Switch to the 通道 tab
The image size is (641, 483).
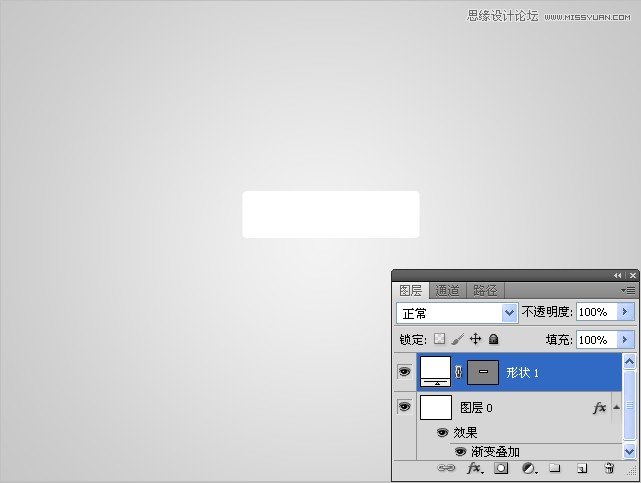point(447,291)
